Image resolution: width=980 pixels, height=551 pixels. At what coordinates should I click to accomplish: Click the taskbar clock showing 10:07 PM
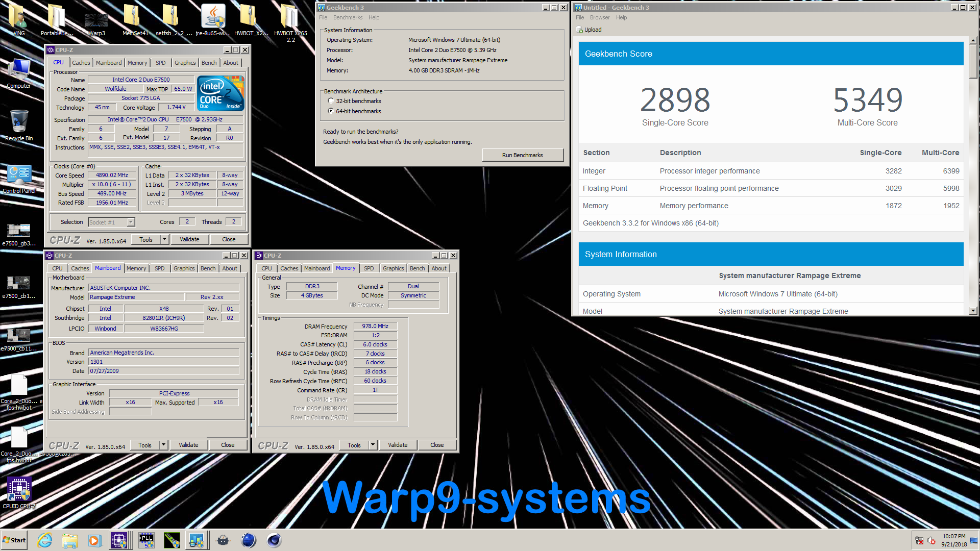pyautogui.click(x=954, y=540)
